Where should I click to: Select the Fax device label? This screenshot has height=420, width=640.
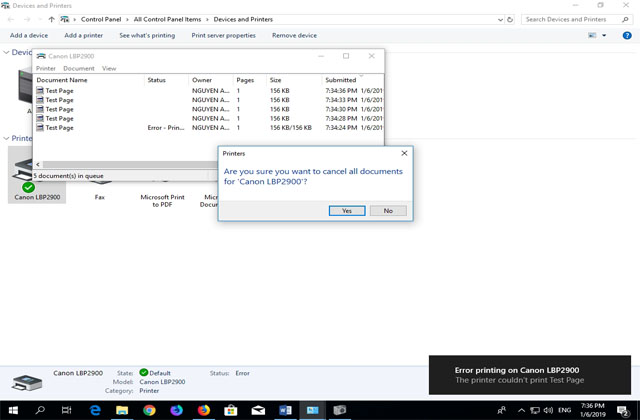[x=100, y=197]
